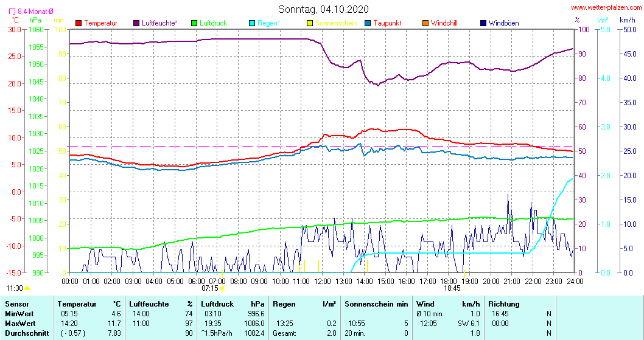Click the orange Windchill legend swatch
644x340 pixels.
coord(425,23)
